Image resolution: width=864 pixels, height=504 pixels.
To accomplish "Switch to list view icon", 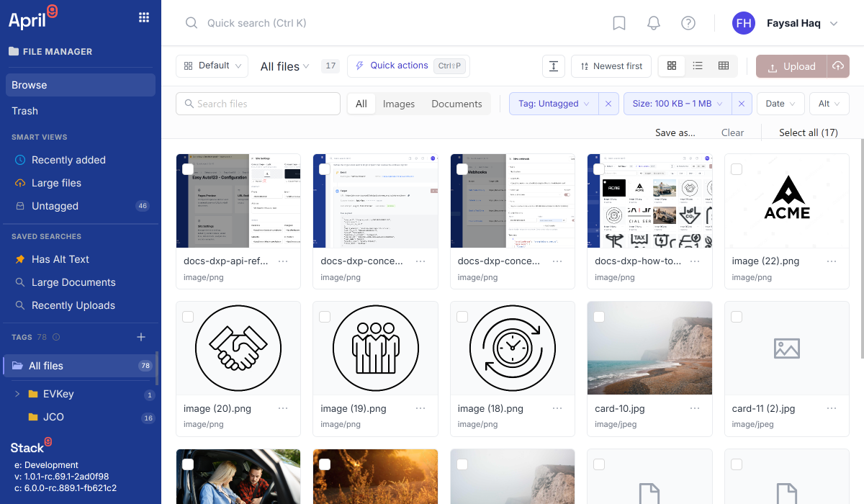I will click(x=698, y=66).
